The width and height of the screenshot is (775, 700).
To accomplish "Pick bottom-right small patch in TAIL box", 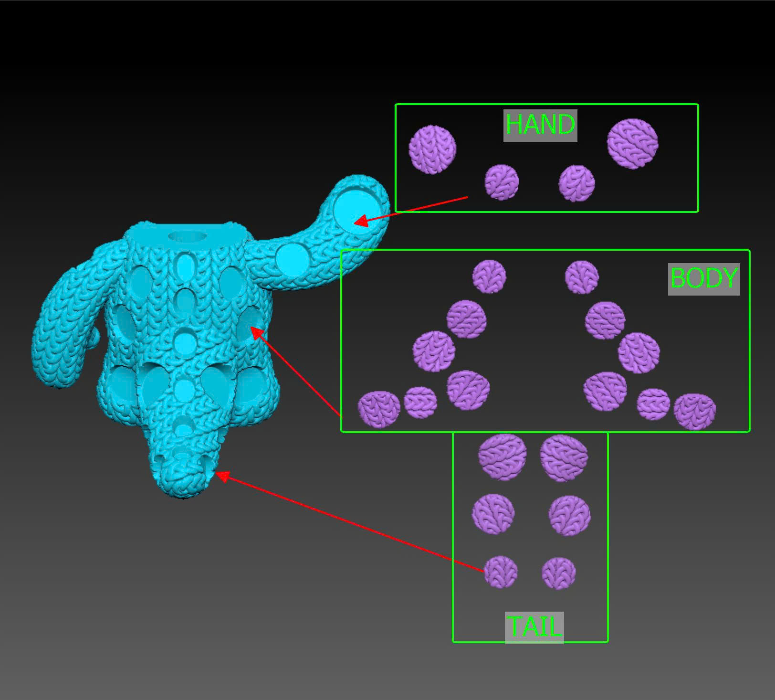I will pyautogui.click(x=558, y=573).
